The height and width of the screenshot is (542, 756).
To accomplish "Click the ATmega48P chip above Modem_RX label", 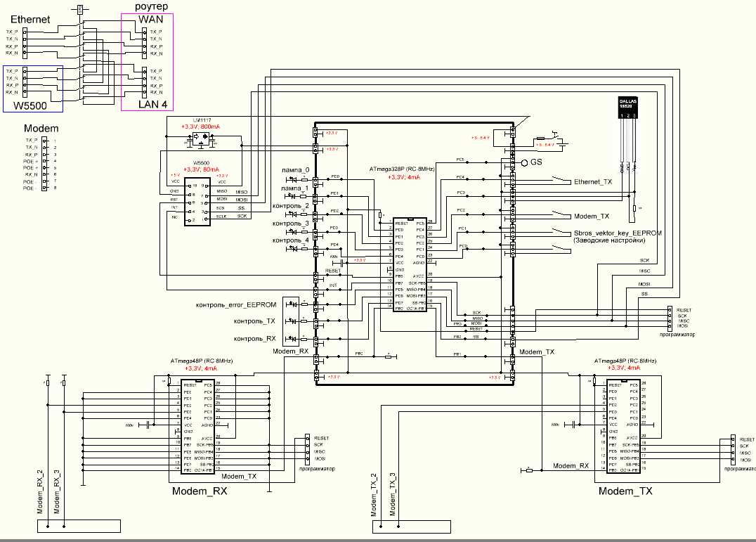I will coord(197,426).
